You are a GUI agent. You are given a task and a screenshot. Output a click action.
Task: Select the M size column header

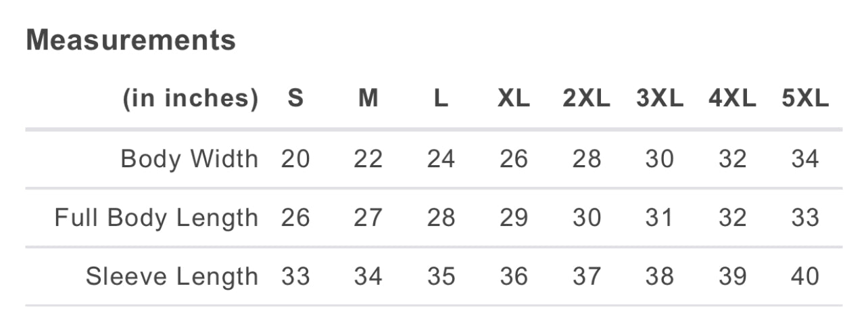coord(368,99)
